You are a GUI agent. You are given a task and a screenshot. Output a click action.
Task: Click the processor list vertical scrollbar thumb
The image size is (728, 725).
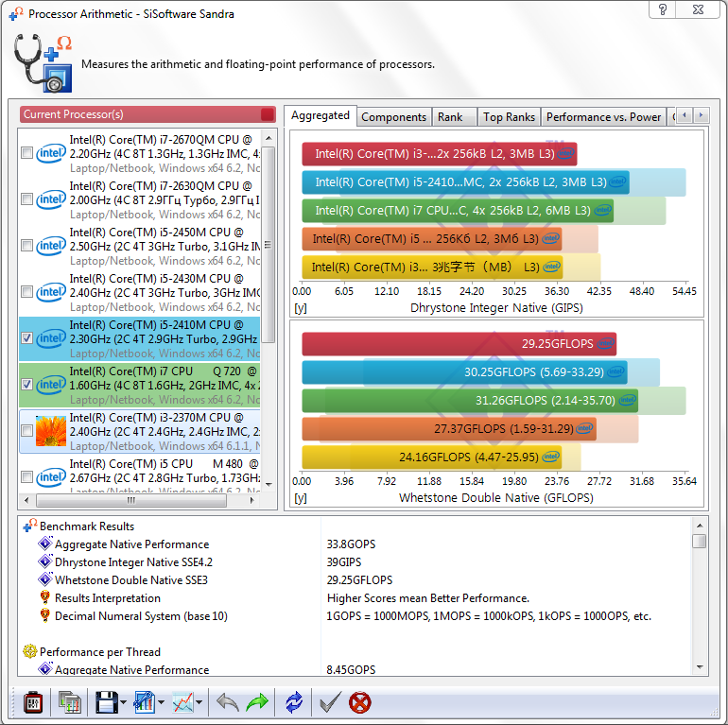[x=269, y=245]
